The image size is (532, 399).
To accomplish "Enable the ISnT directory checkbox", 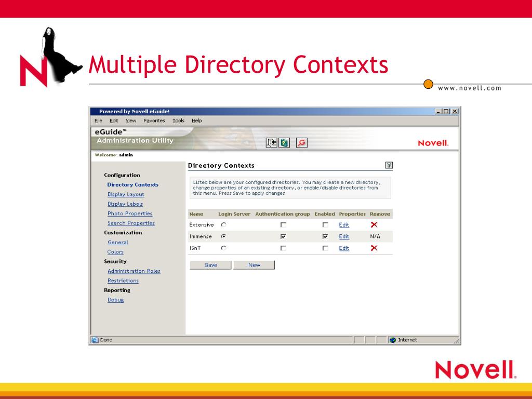I will click(325, 248).
